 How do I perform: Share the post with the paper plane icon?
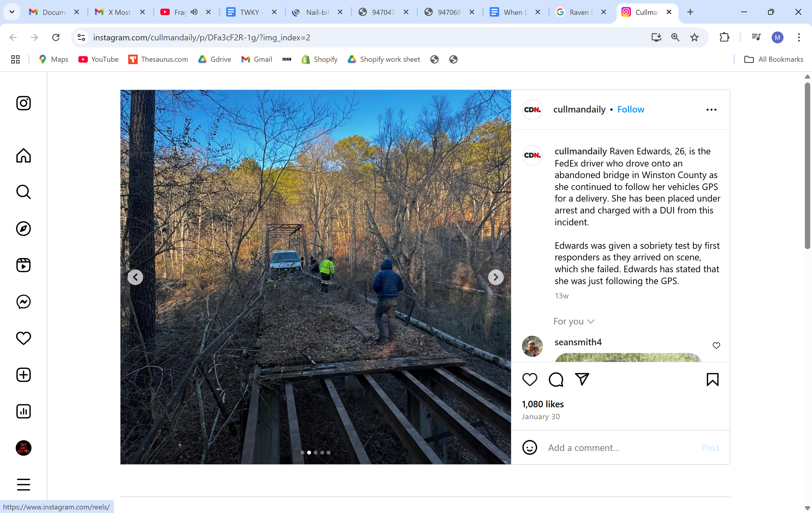[582, 379]
